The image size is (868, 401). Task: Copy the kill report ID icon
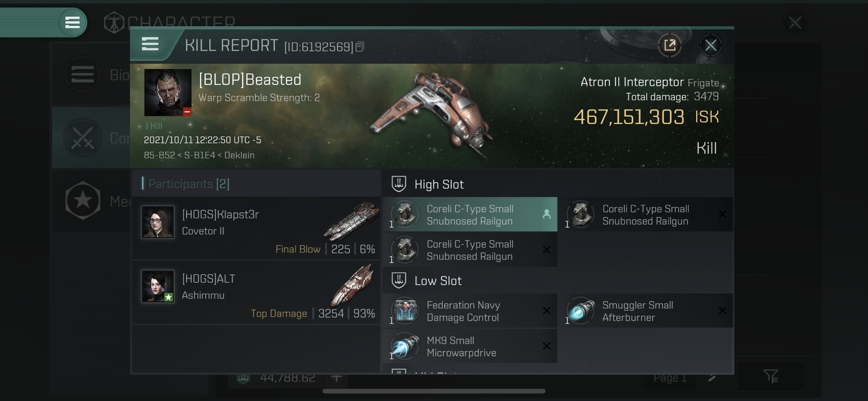pos(360,47)
